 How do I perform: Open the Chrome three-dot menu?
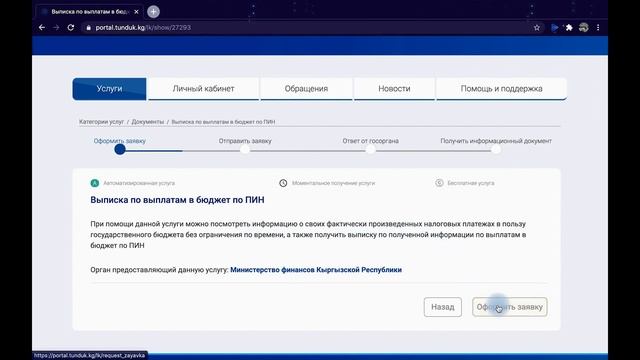pos(598,27)
